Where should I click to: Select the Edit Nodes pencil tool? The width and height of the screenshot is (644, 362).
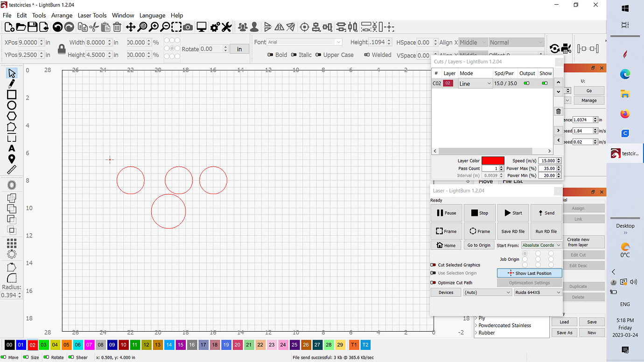(11, 84)
